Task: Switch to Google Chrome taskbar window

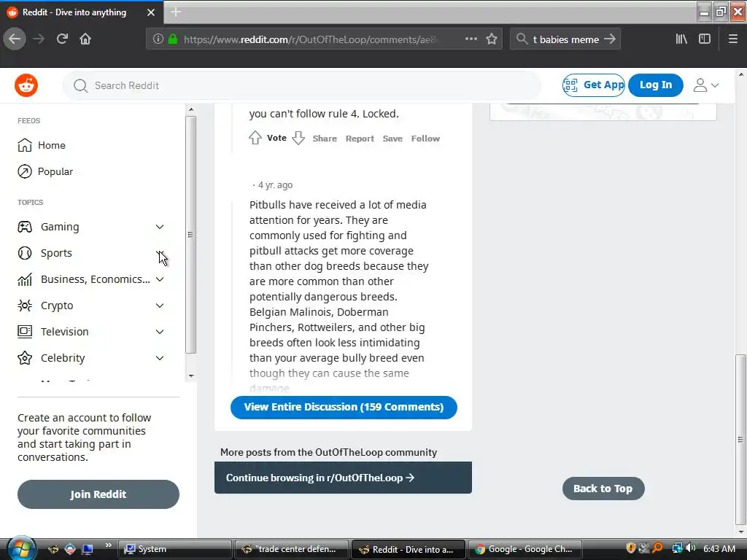Action: 525,549
